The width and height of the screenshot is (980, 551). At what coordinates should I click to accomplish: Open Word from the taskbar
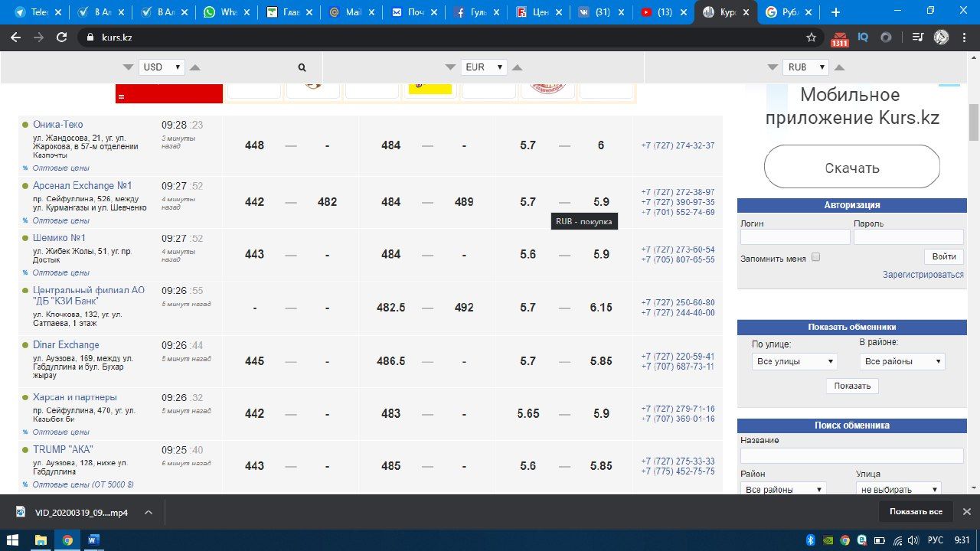(93, 540)
